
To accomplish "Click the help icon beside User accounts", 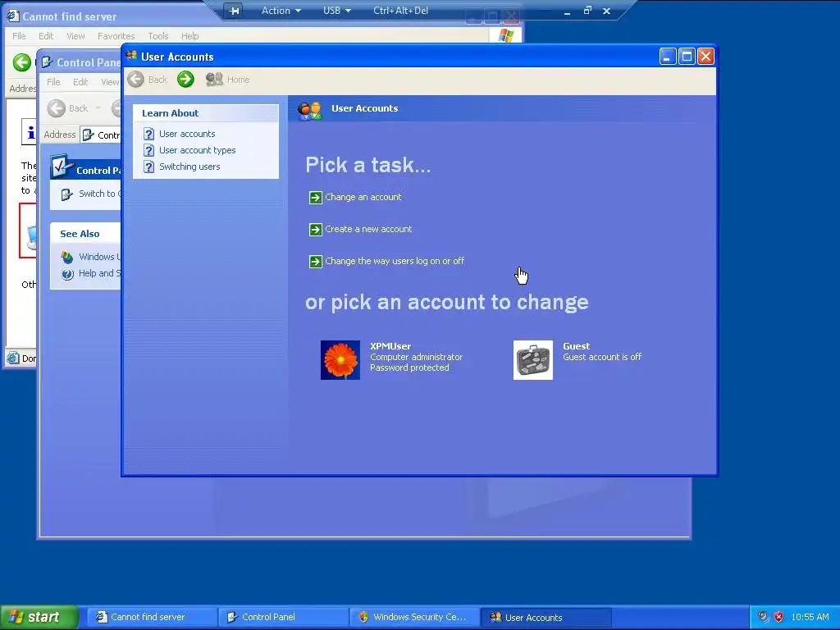I will [149, 134].
